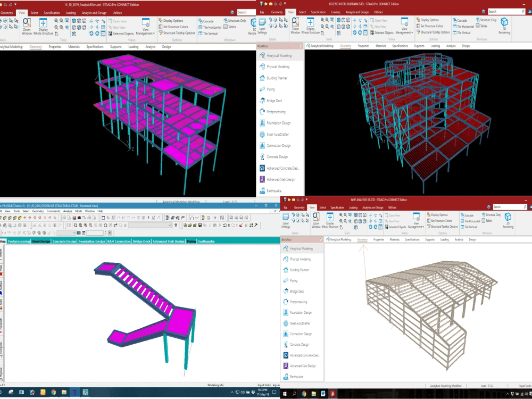Open Analyze menu in the Structural Stair window

[68, 211]
